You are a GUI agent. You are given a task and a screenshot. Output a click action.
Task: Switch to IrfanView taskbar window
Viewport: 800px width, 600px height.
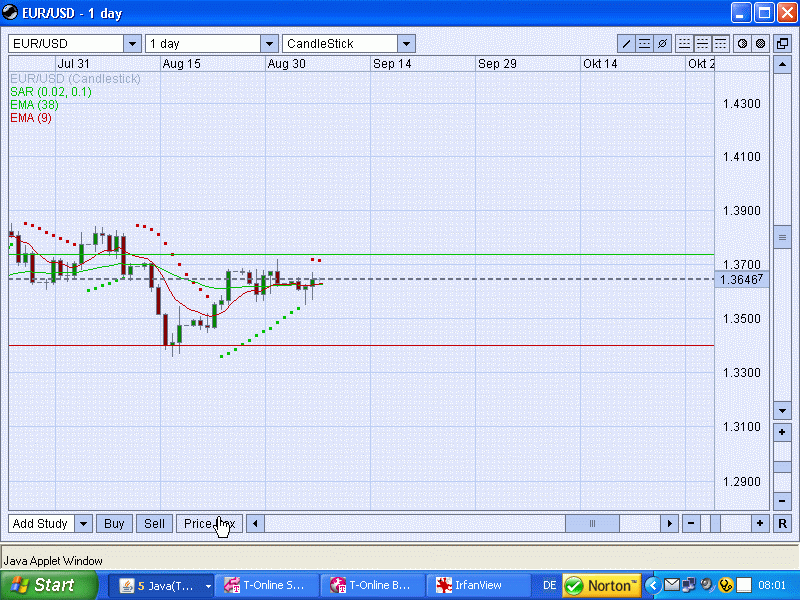click(478, 586)
